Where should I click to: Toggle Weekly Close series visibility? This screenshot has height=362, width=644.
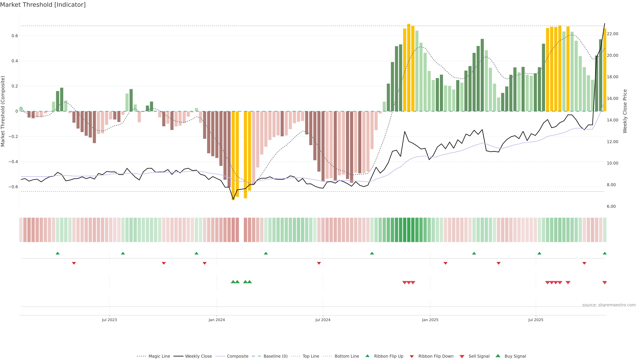pyautogui.click(x=198, y=356)
